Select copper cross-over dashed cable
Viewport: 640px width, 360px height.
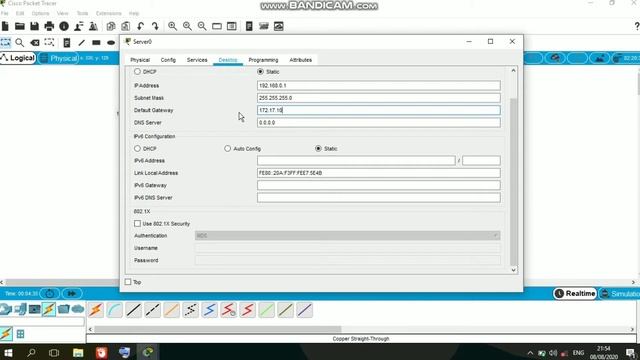coord(153,310)
